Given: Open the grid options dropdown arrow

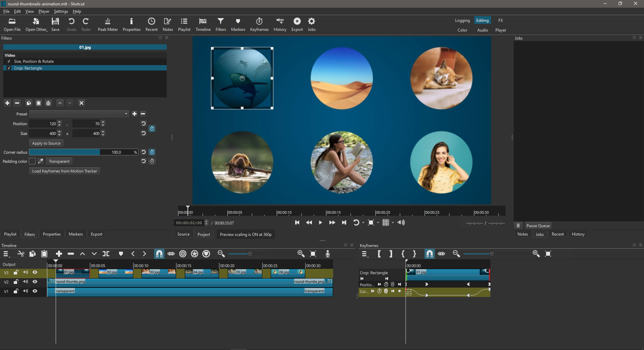Looking at the screenshot, I should [x=393, y=223].
